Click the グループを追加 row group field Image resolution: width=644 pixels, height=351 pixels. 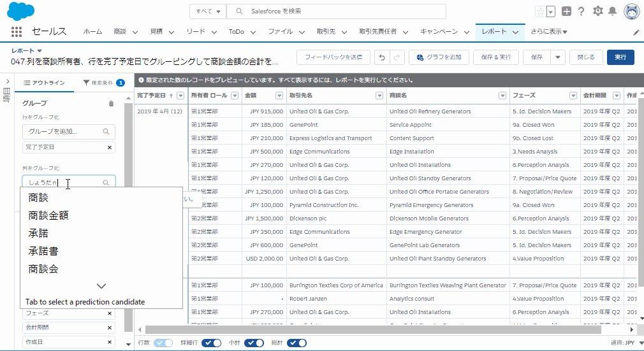tap(69, 131)
